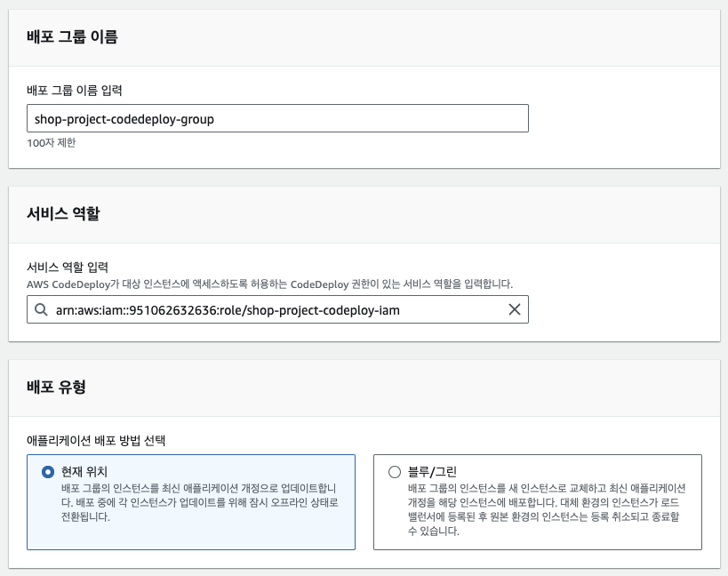This screenshot has height=576, width=728.
Task: Click the AWS CodeDeploy service role description text
Action: [x=269, y=284]
